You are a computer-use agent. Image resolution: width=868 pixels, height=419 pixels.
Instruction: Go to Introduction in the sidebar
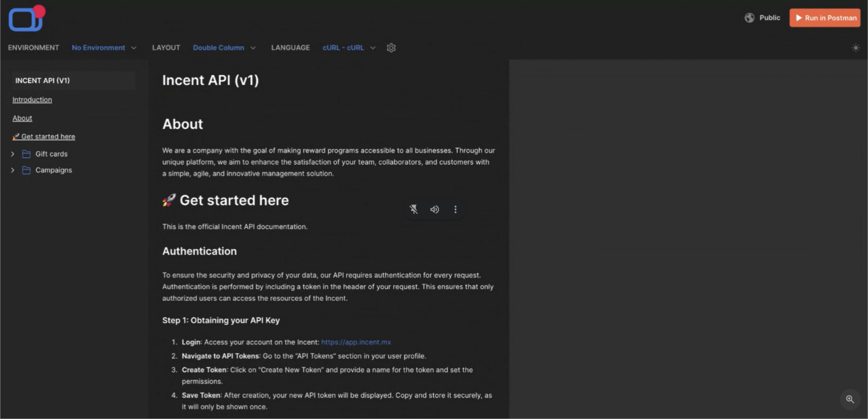point(32,100)
